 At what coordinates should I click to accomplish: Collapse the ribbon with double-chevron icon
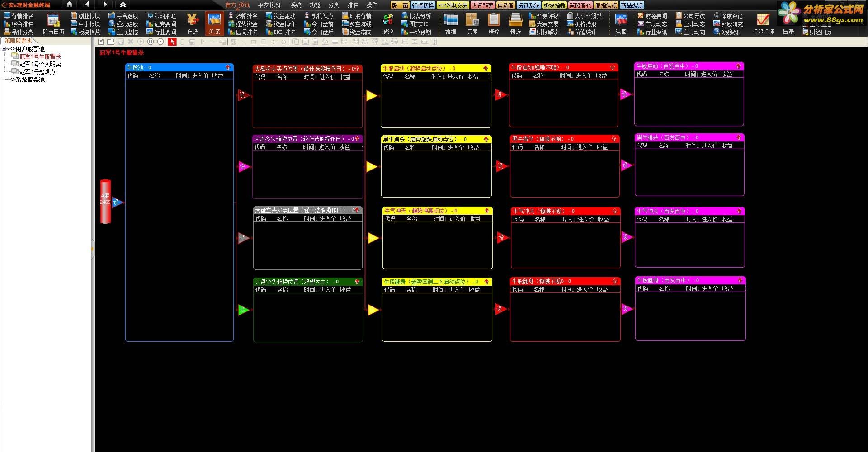click(x=123, y=5)
